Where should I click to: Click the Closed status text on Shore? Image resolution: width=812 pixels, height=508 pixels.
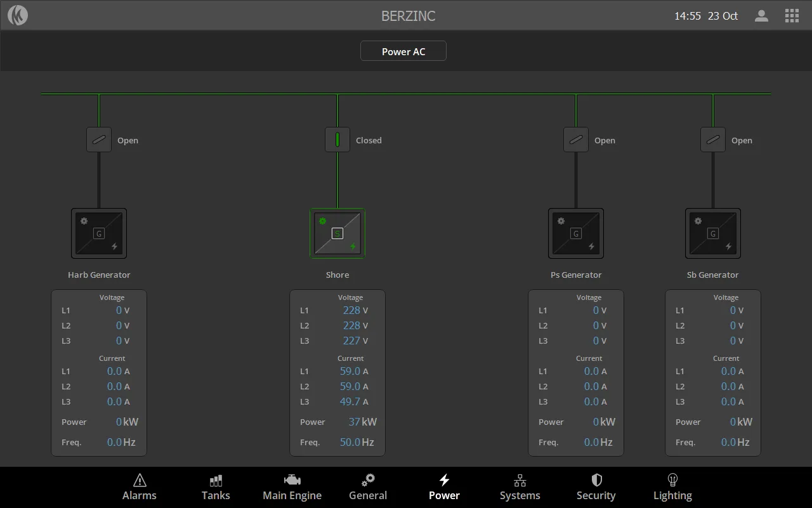pyautogui.click(x=369, y=140)
